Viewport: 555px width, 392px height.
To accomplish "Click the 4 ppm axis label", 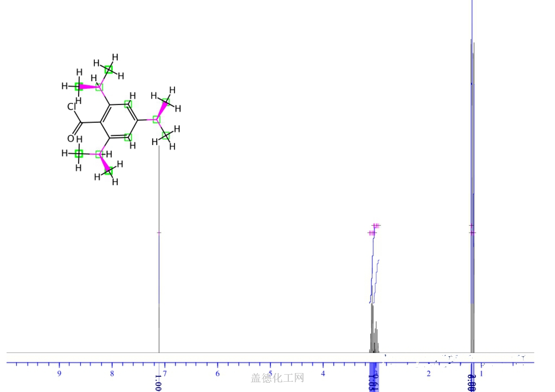I will click(x=323, y=374).
